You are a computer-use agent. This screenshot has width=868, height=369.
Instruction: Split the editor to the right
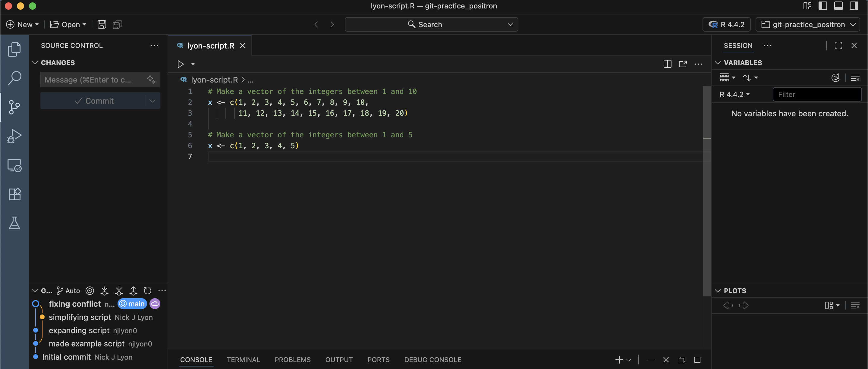[x=667, y=64]
